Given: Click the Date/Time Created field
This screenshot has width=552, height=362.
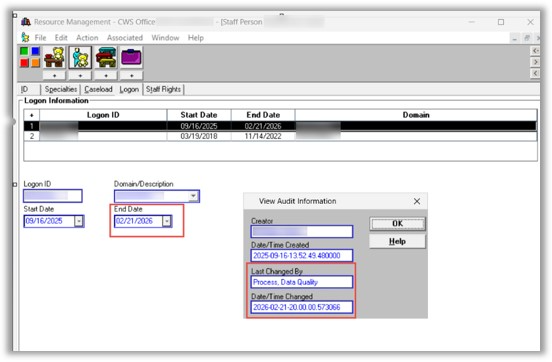Looking at the screenshot, I should pyautogui.click(x=302, y=256).
